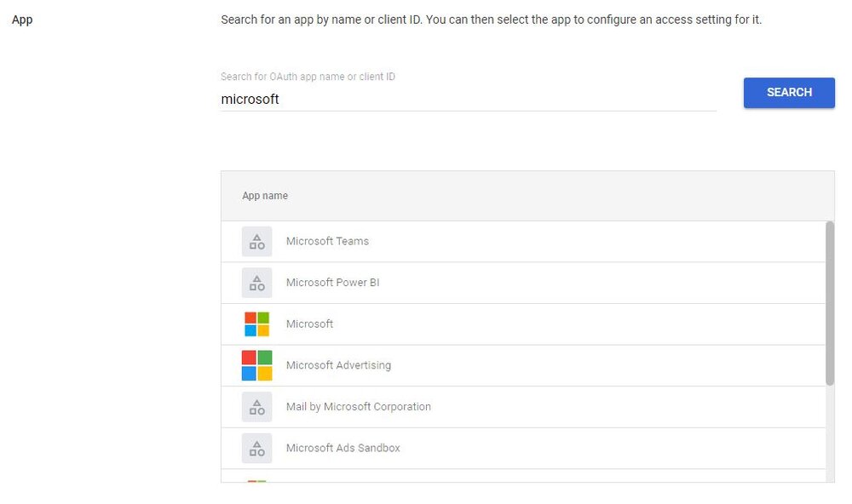Click the results list vertical scrollbar
Viewport: 852px width, 504px height.
click(x=829, y=303)
